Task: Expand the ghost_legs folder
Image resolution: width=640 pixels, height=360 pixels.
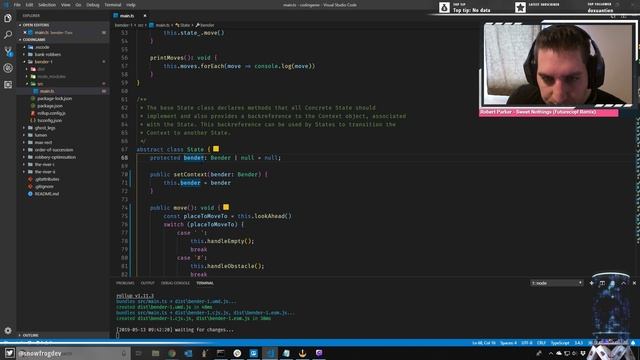Action: click(x=45, y=128)
